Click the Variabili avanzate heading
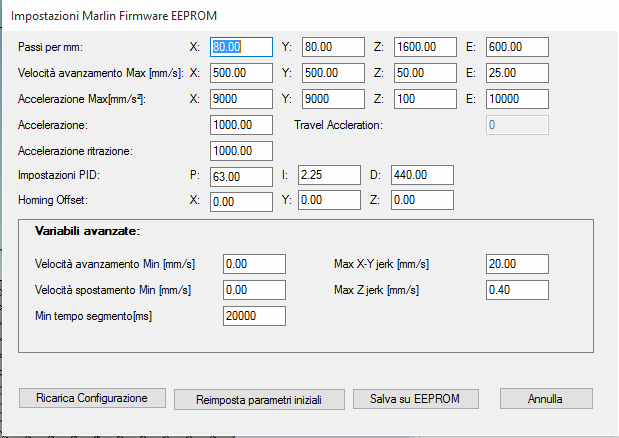The width and height of the screenshot is (619, 438). coord(87,231)
